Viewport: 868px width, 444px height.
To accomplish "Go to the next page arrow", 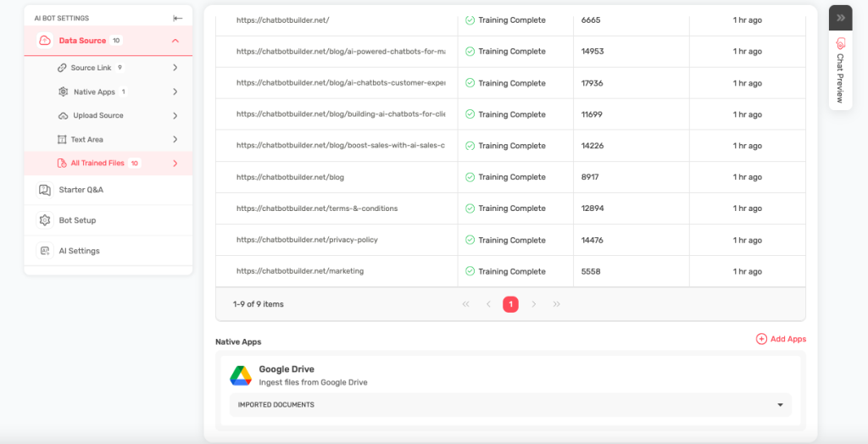I will coord(534,304).
